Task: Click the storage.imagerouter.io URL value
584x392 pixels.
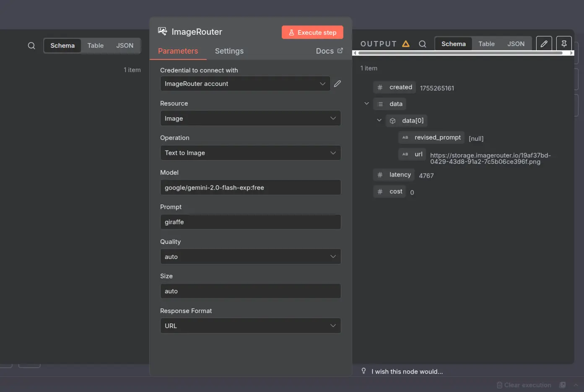Action: tap(491, 158)
